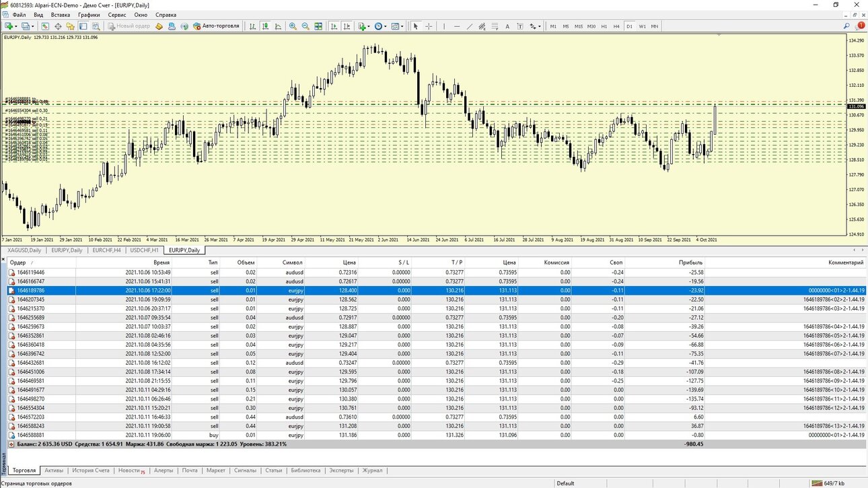The height and width of the screenshot is (488, 868).
Task: Switch timeframe to M30
Action: 591,26
